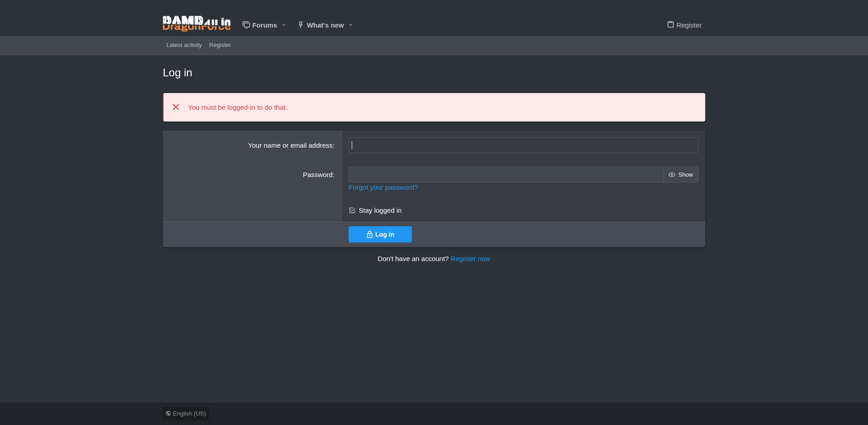
Task: Click the lightning bolt What's new icon
Action: (301, 25)
